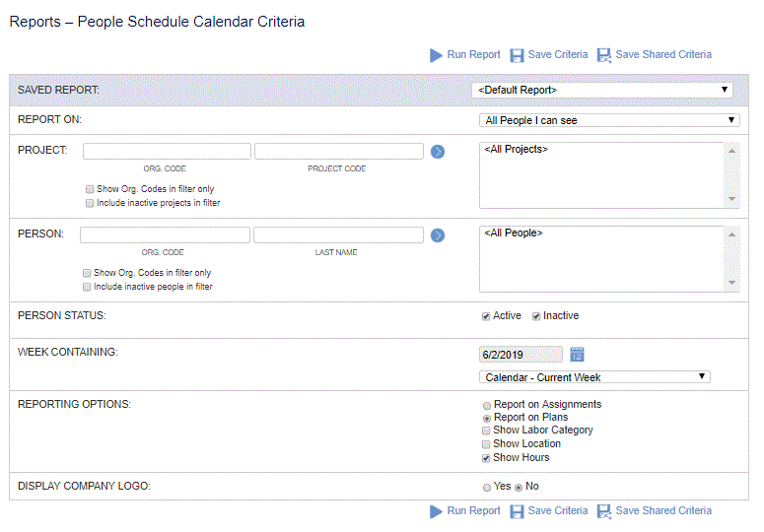Enable Include inactive projects in filter
Image resolution: width=764 pixels, height=532 pixels.
tap(89, 203)
